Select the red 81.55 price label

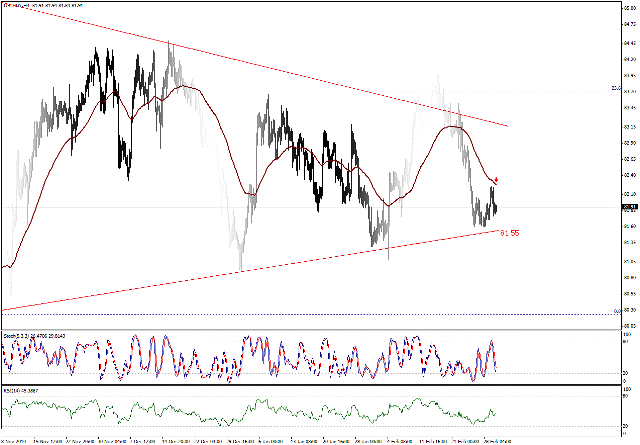pos(509,233)
